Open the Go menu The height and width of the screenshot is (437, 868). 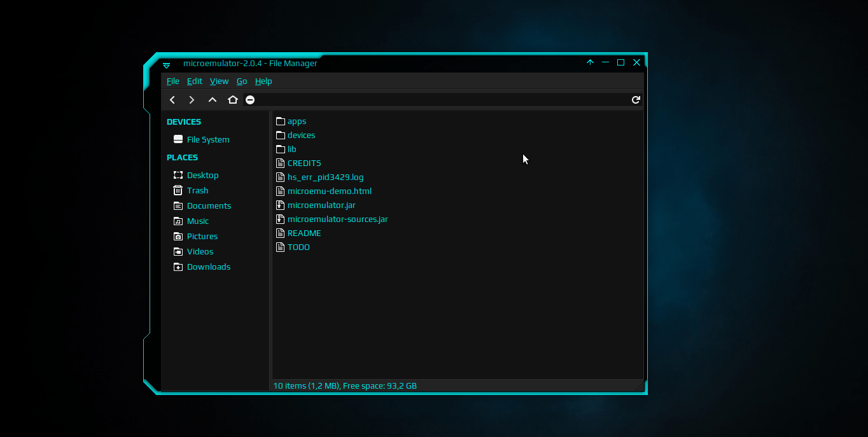click(242, 81)
